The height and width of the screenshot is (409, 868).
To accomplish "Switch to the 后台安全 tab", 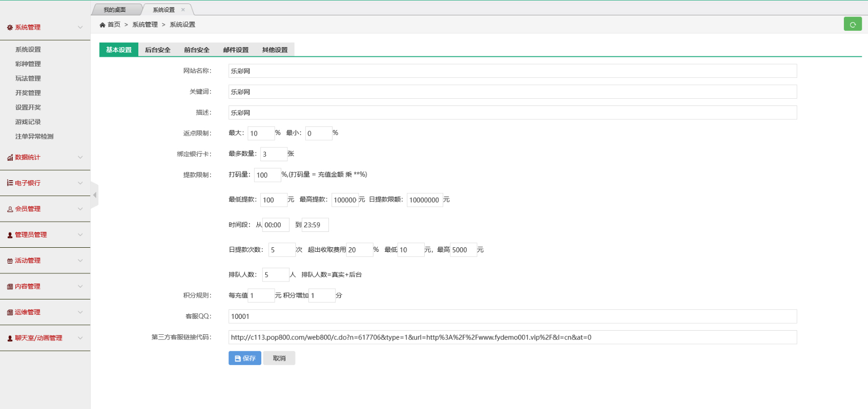I will (x=157, y=50).
